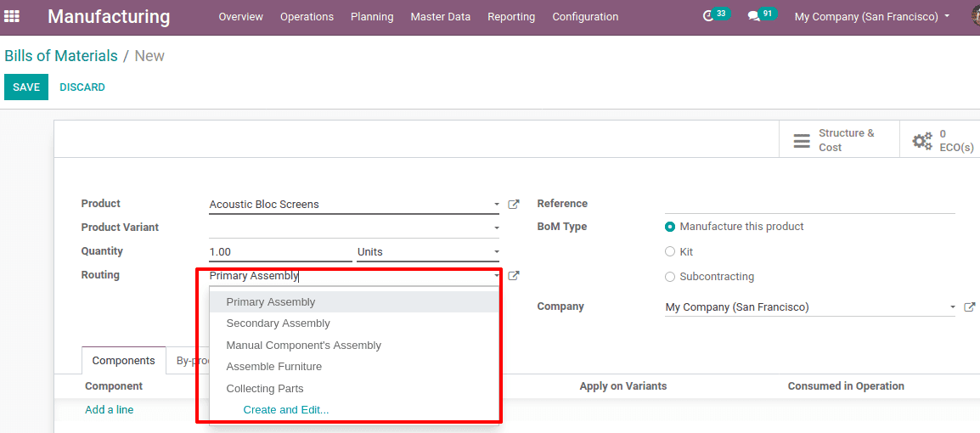980x433 pixels.
Task: Click the DISCARD button
Action: click(x=82, y=87)
